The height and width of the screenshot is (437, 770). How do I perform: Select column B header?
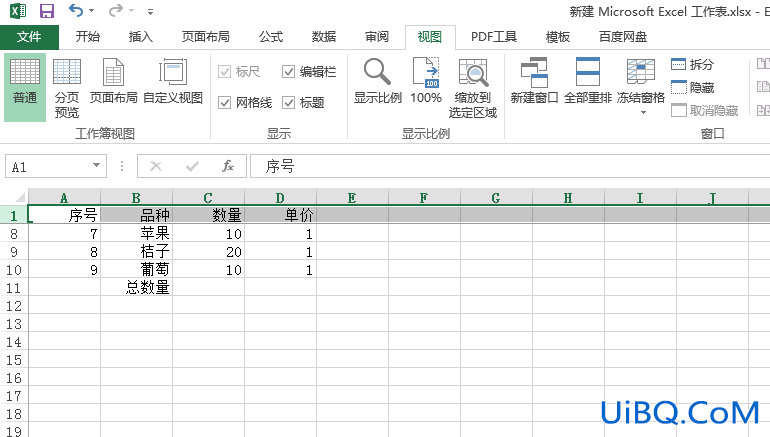pos(137,198)
